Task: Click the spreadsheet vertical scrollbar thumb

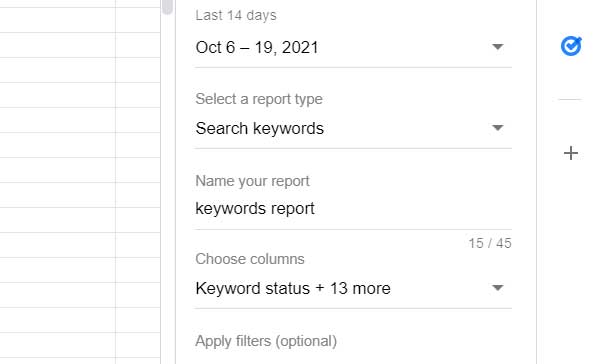Action: pos(167,7)
